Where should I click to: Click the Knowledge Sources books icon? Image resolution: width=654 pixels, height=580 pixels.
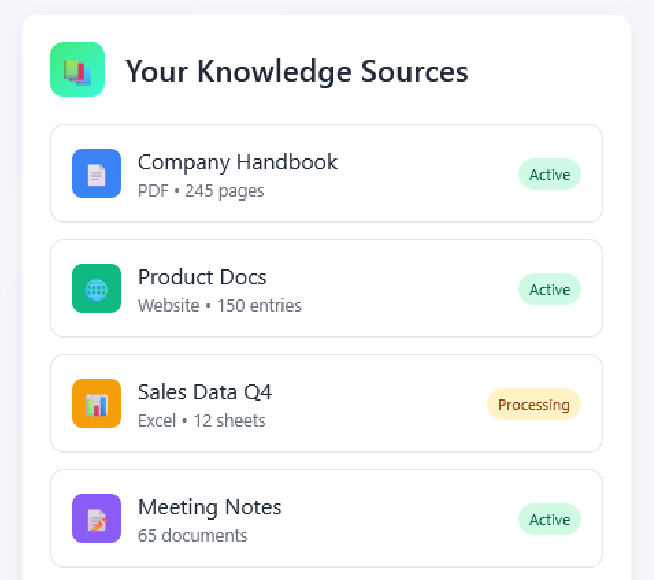[77, 70]
